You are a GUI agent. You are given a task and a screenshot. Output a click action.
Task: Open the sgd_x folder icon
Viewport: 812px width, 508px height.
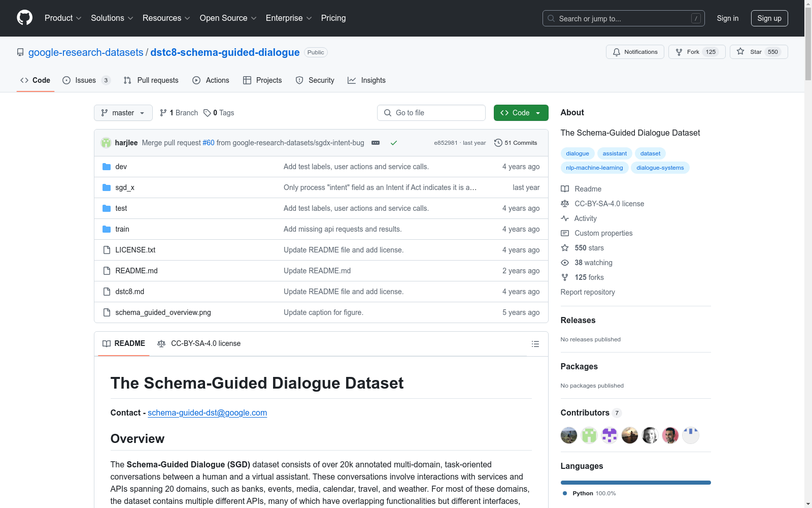point(107,187)
